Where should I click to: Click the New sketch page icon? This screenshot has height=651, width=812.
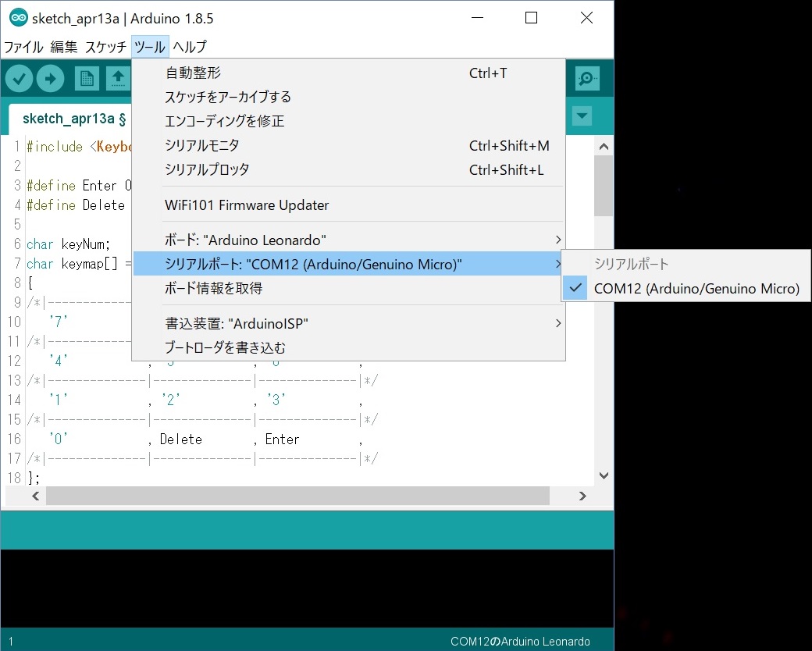pos(87,79)
